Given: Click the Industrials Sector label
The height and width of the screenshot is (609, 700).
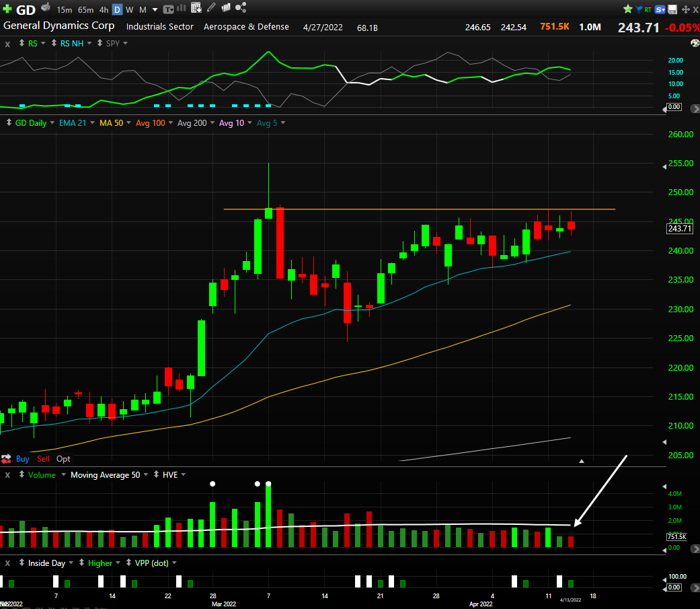Looking at the screenshot, I should (x=160, y=27).
